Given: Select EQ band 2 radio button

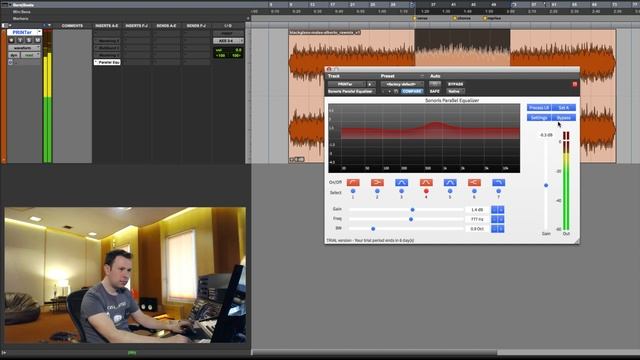Looking at the screenshot, I should point(377,191).
